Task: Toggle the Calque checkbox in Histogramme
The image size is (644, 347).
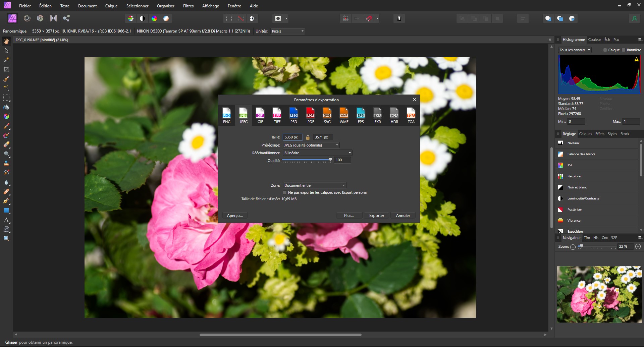Action: (605, 50)
